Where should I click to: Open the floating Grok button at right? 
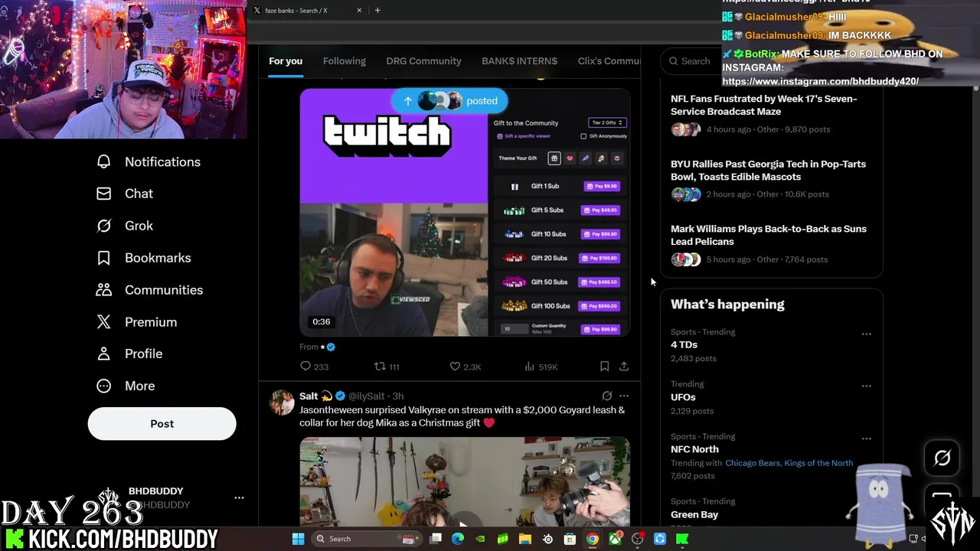click(x=942, y=458)
